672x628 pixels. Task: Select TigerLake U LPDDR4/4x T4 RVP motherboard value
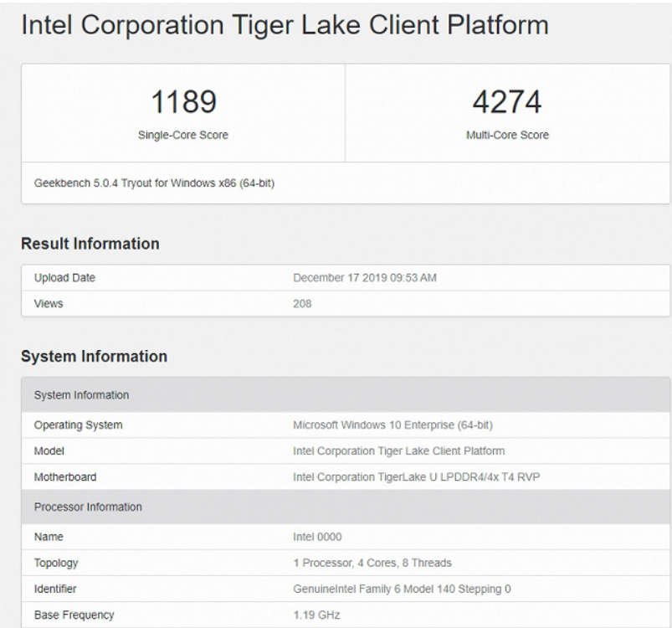tap(417, 477)
